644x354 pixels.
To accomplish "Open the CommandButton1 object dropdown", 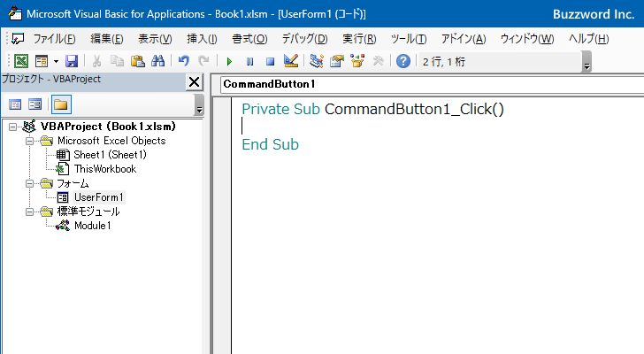I will tap(432, 84).
